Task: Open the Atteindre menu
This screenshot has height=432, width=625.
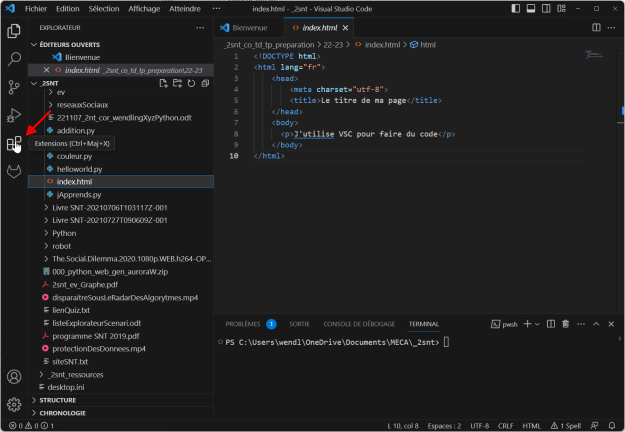Action: click(185, 9)
